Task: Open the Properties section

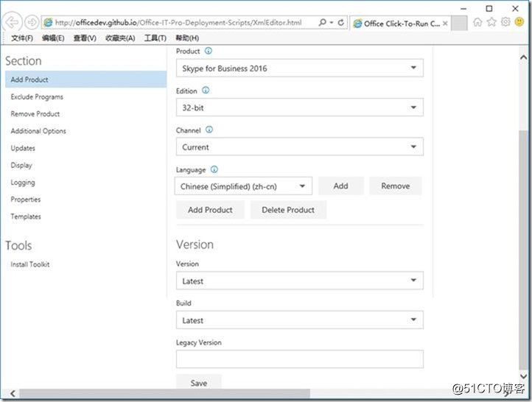Action: 26,200
